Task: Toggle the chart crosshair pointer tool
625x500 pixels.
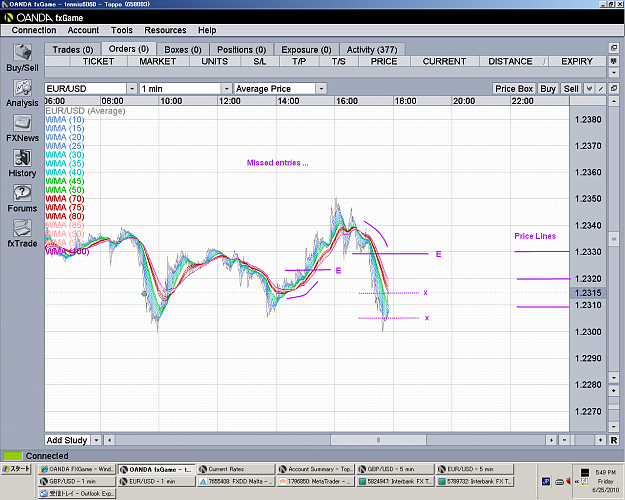Action: tap(589, 89)
